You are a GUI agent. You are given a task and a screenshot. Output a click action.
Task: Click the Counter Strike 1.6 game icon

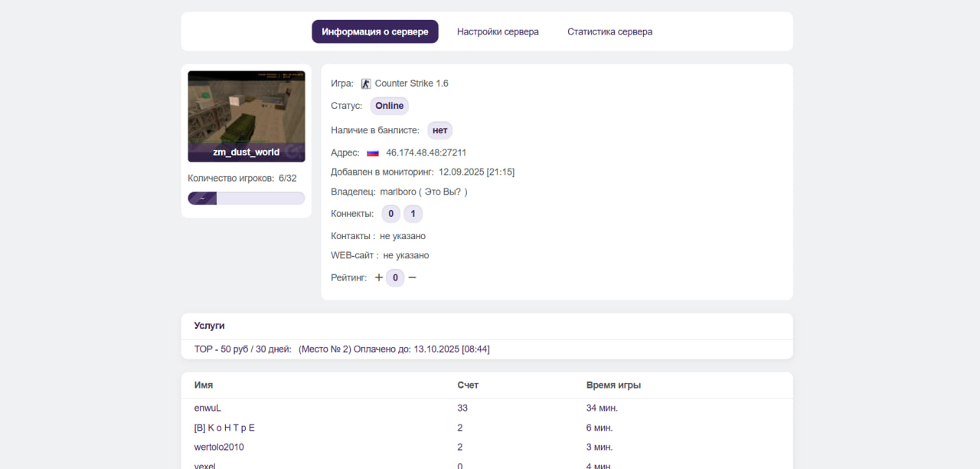point(366,84)
